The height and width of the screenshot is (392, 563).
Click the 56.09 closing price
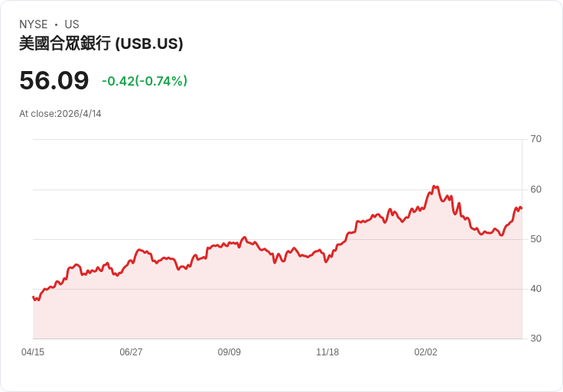pos(54,80)
